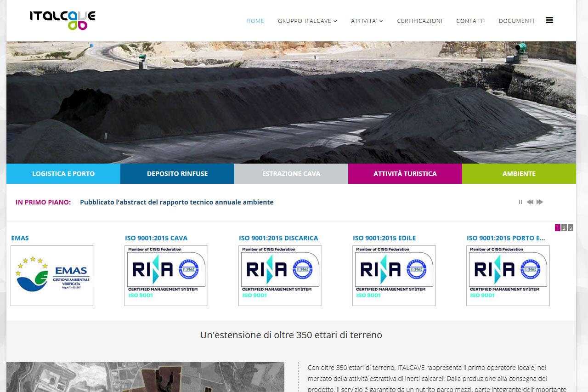Expand the Attivita' dropdown menu

coord(367,21)
